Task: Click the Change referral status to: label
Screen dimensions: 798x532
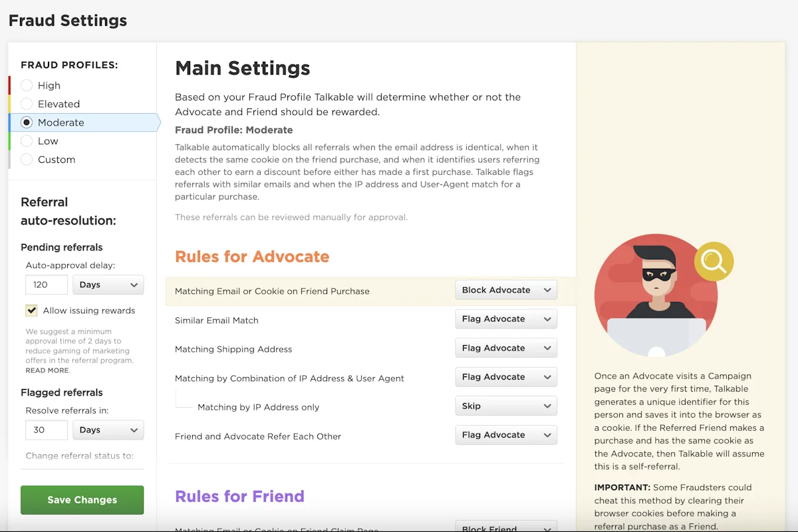Action: pos(80,456)
